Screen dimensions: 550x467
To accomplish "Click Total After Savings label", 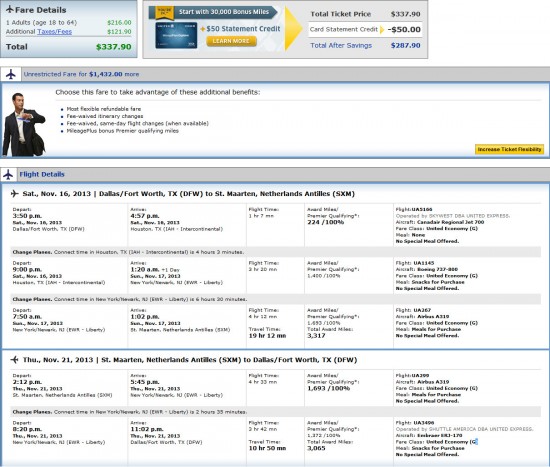I will [341, 45].
